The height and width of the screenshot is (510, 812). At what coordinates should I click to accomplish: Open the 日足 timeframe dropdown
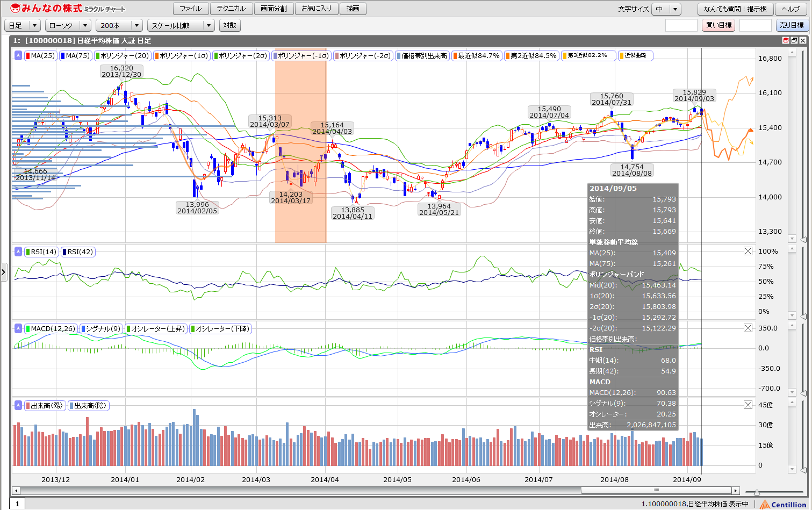click(23, 25)
